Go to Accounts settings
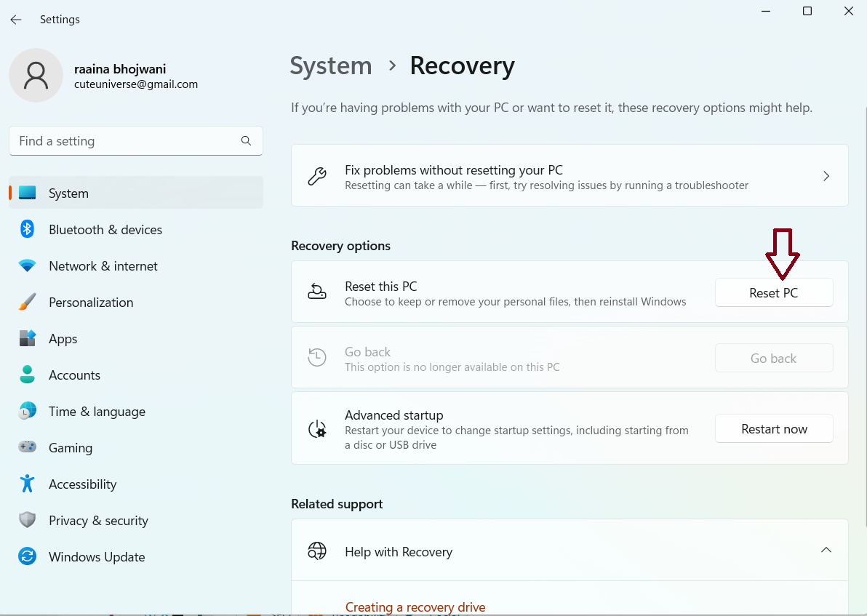The width and height of the screenshot is (867, 616). pyautogui.click(x=74, y=375)
